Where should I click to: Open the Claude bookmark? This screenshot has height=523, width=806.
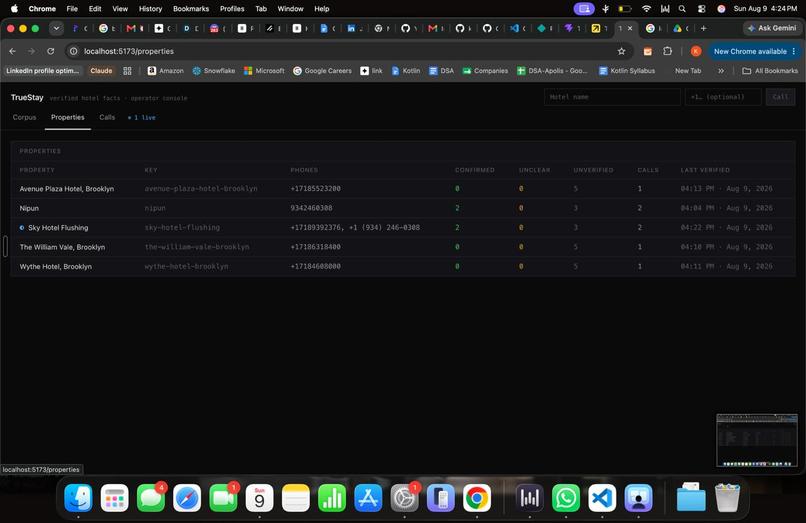tap(101, 71)
